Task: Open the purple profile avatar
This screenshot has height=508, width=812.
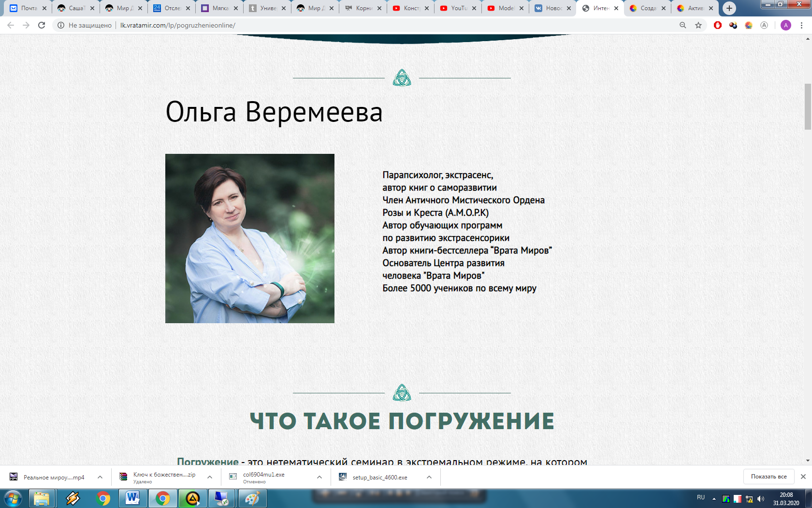Action: [786, 25]
